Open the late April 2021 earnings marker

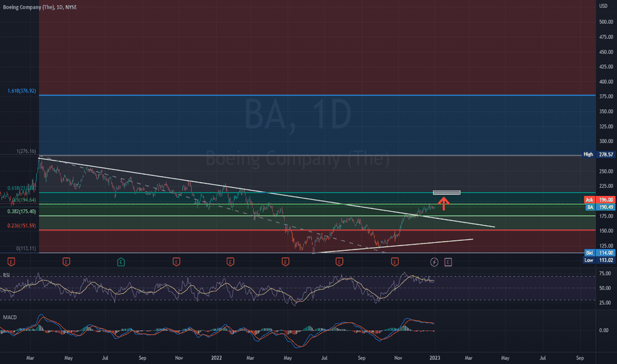point(66,261)
